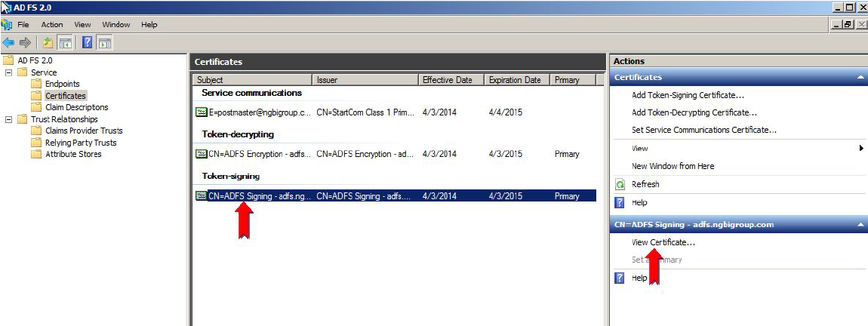Click the AD FS 2.0 root folder icon
The image size is (868, 326).
(x=8, y=60)
